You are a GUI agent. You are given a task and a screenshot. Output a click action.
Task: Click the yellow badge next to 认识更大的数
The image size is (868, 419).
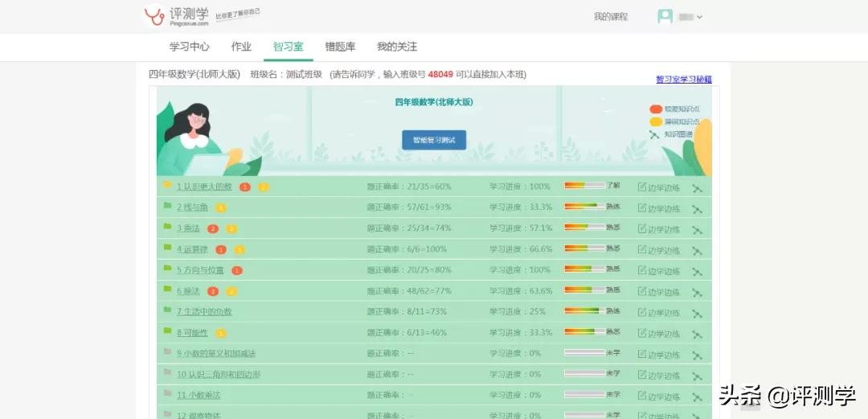(x=264, y=187)
